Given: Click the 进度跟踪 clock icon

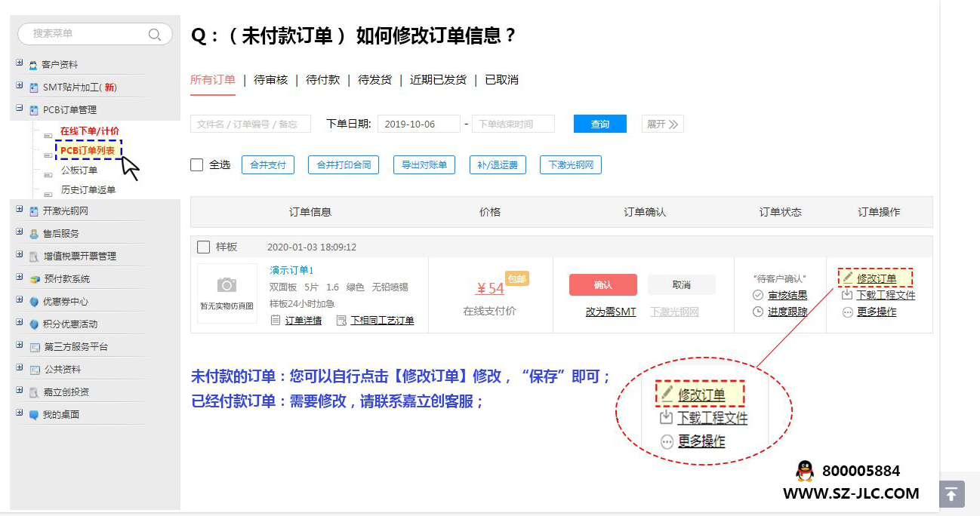Looking at the screenshot, I should click(x=758, y=312).
